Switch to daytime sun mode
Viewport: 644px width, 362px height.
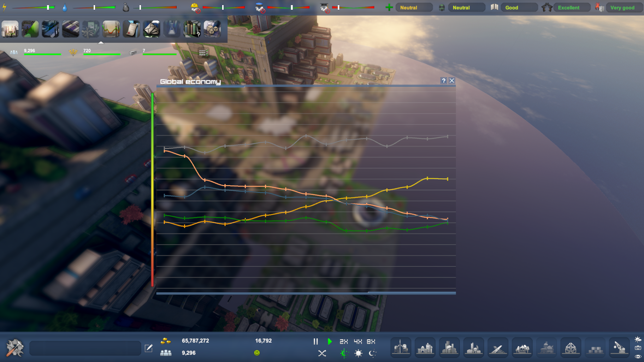pos(358,353)
